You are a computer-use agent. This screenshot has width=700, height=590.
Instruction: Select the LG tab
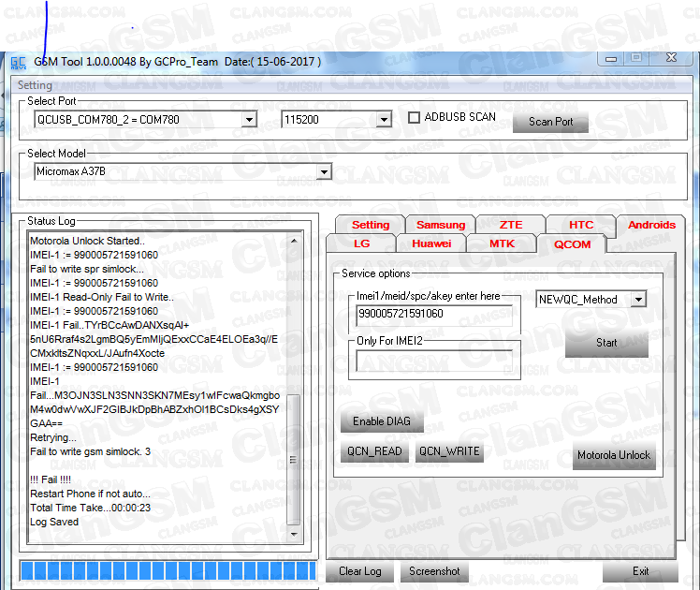pyautogui.click(x=361, y=243)
